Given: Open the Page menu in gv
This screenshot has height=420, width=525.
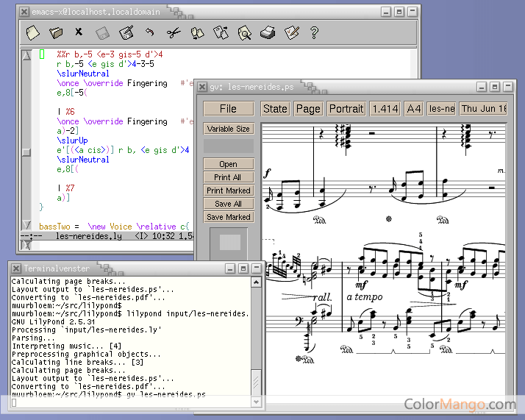Looking at the screenshot, I should 308,109.
